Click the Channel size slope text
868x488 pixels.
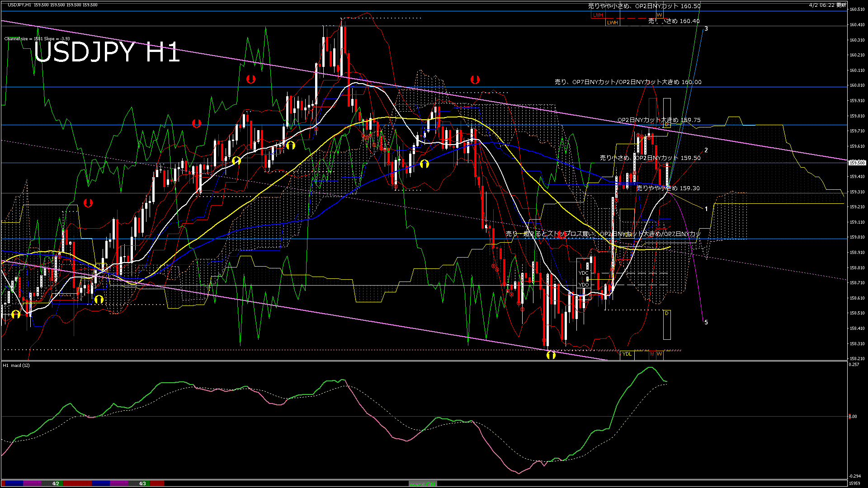tap(37, 39)
